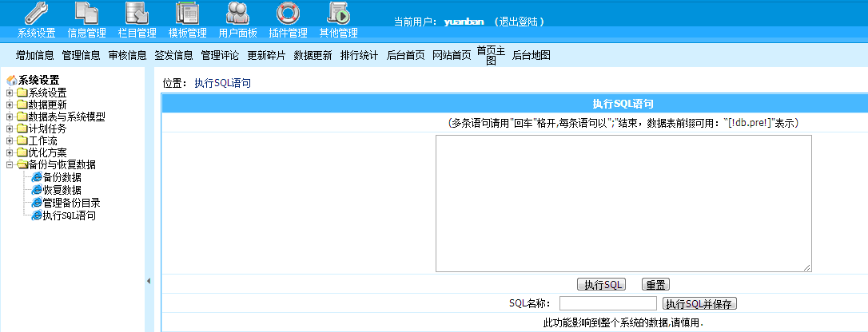
Task: Expand the 计划任务 tree folder
Action: 10,128
